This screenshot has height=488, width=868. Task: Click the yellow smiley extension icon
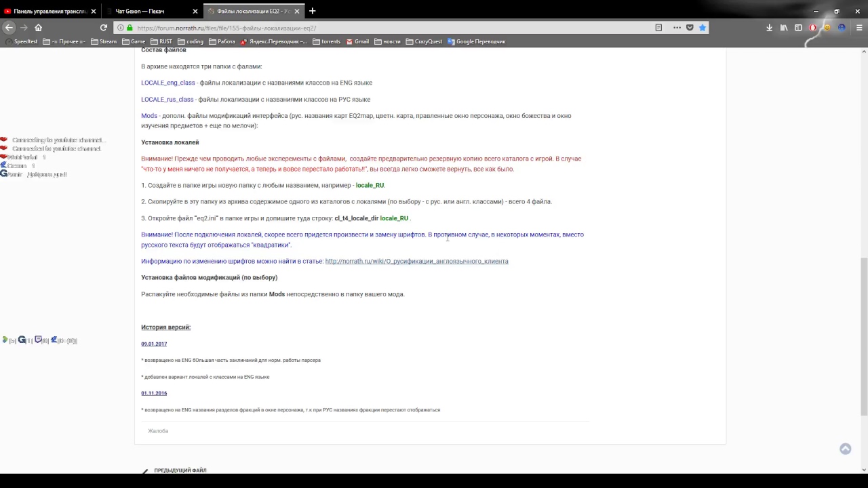pyautogui.click(x=827, y=28)
